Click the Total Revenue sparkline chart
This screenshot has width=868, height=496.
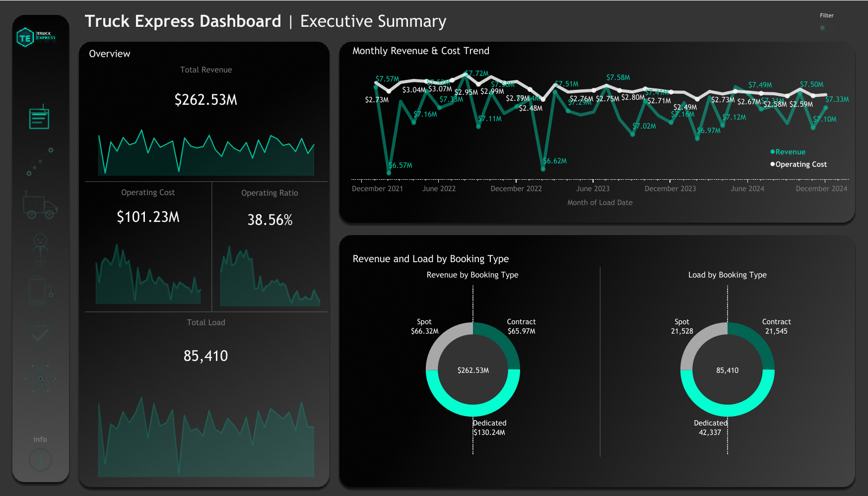206,153
